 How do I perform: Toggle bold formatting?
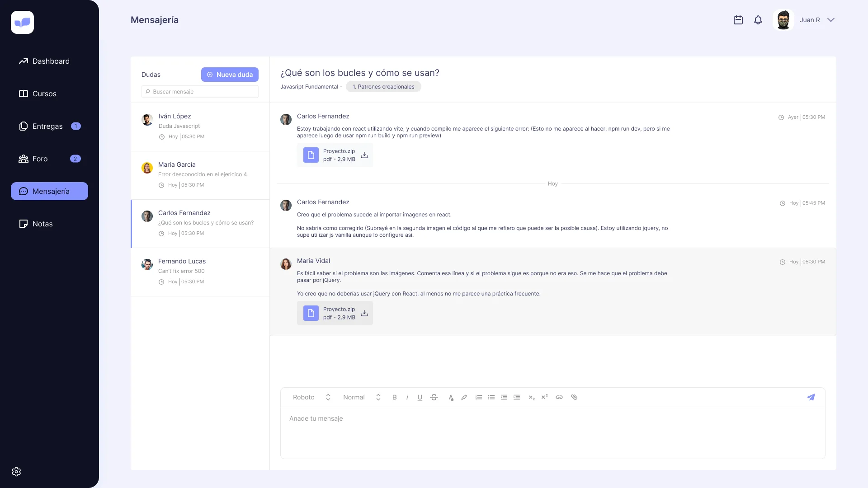[x=394, y=397]
